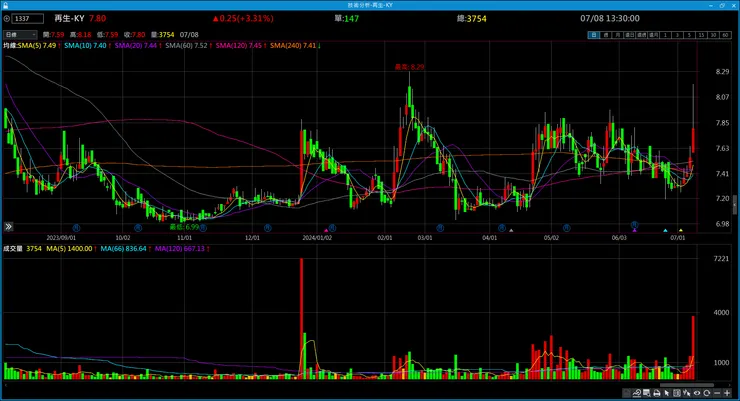Screen dimensions: 740x401
Task: Click the double-chevron expand icon at chart left
Action: click(8, 227)
